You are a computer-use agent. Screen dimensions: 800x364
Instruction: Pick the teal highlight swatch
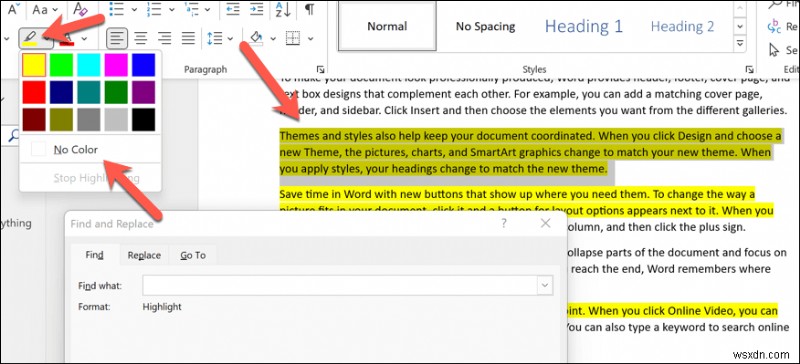[89, 92]
